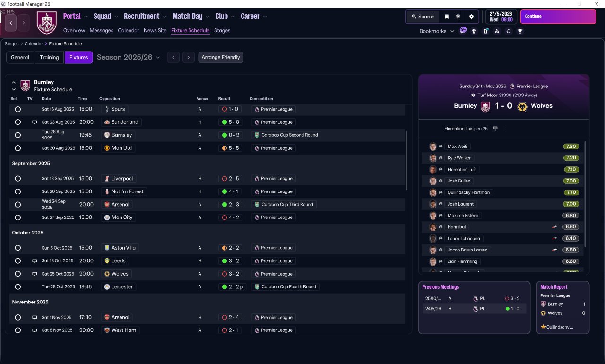Click the fixtures list vertical scrollbar
The height and width of the screenshot is (364, 605).
pyautogui.click(x=406, y=160)
